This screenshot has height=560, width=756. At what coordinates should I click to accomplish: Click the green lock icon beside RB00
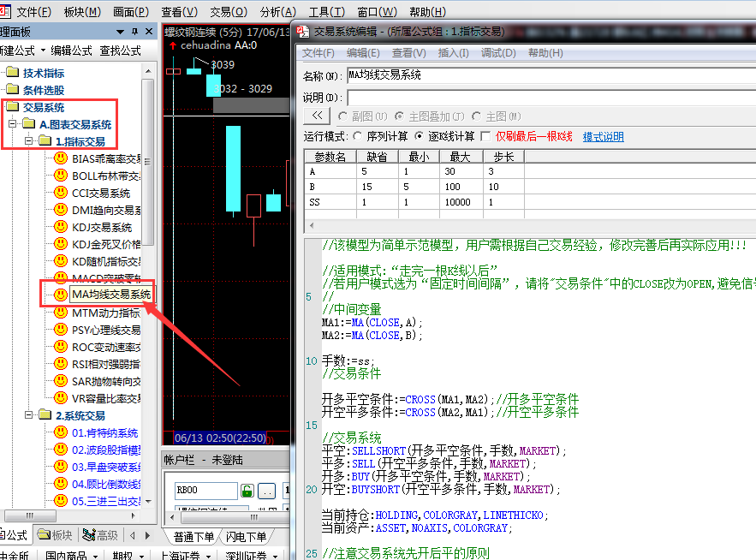point(247,491)
